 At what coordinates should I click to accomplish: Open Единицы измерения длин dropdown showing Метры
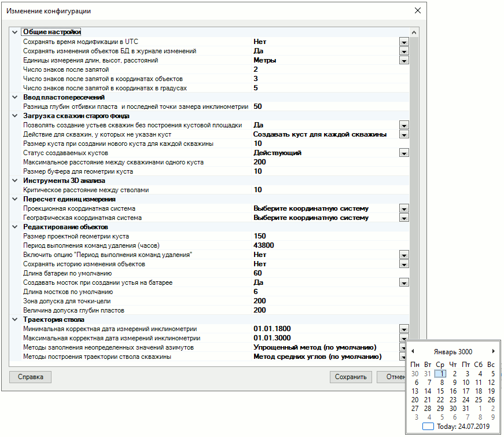[x=404, y=60]
